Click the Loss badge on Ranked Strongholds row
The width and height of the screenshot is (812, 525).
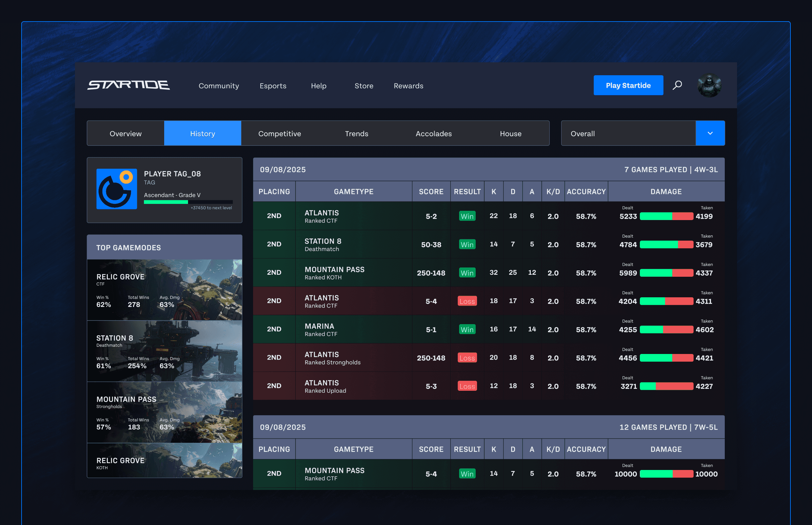[x=467, y=358]
